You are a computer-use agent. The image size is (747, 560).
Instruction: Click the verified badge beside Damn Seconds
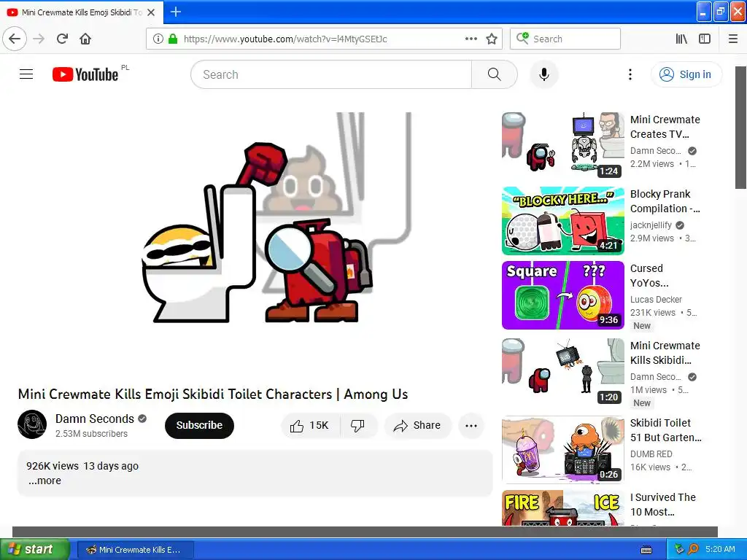coord(142,419)
